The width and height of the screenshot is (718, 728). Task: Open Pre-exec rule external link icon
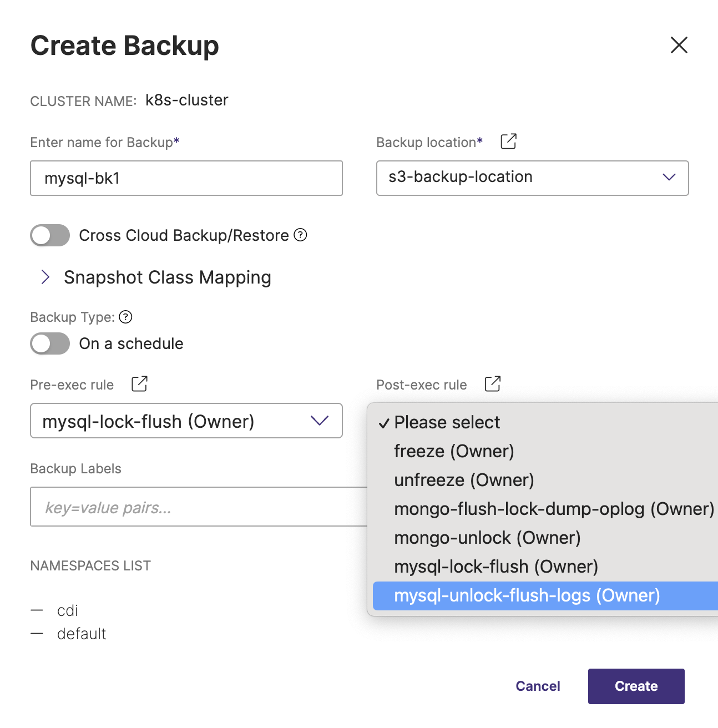click(139, 384)
